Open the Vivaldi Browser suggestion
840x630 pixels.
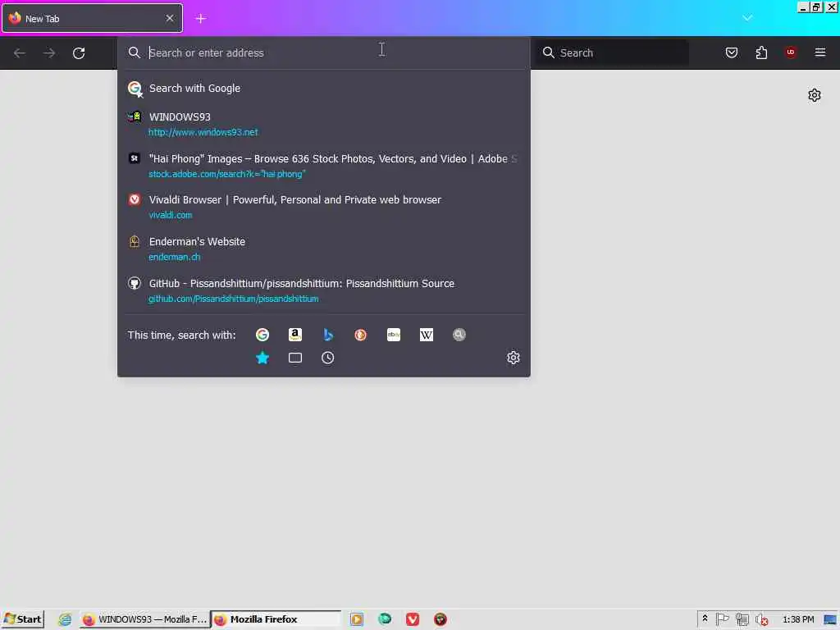pyautogui.click(x=323, y=208)
